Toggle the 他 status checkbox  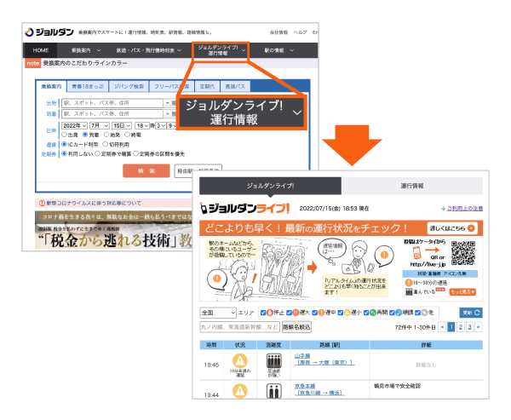[x=417, y=313]
